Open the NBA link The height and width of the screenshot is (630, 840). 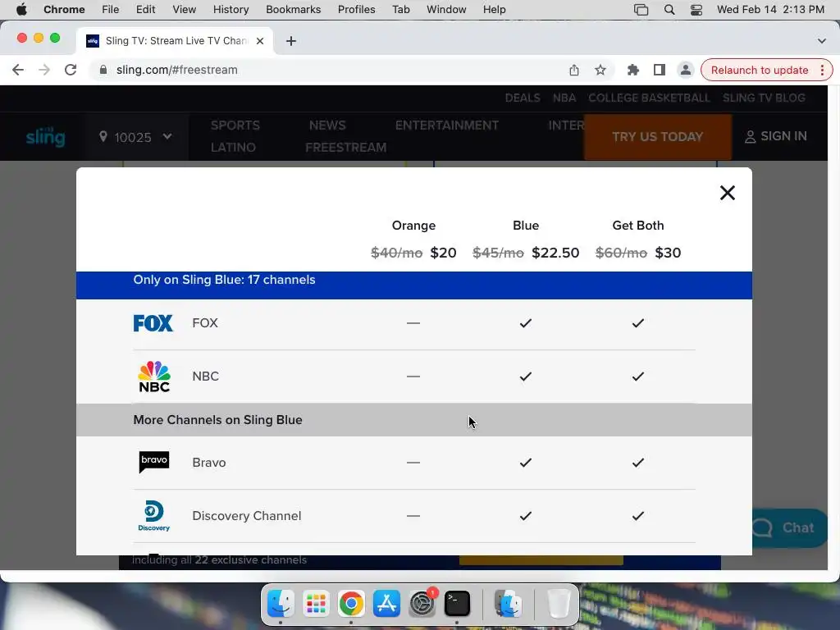pos(564,98)
